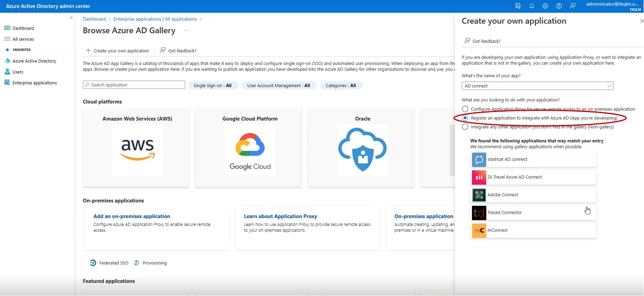The width and height of the screenshot is (644, 296).
Task: Open the Single Sign-on filter
Action: [213, 85]
